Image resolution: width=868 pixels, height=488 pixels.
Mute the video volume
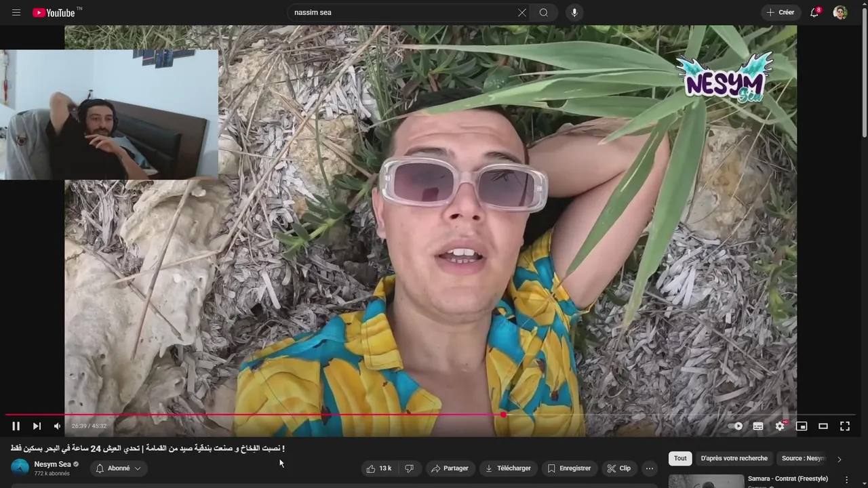(57, 426)
